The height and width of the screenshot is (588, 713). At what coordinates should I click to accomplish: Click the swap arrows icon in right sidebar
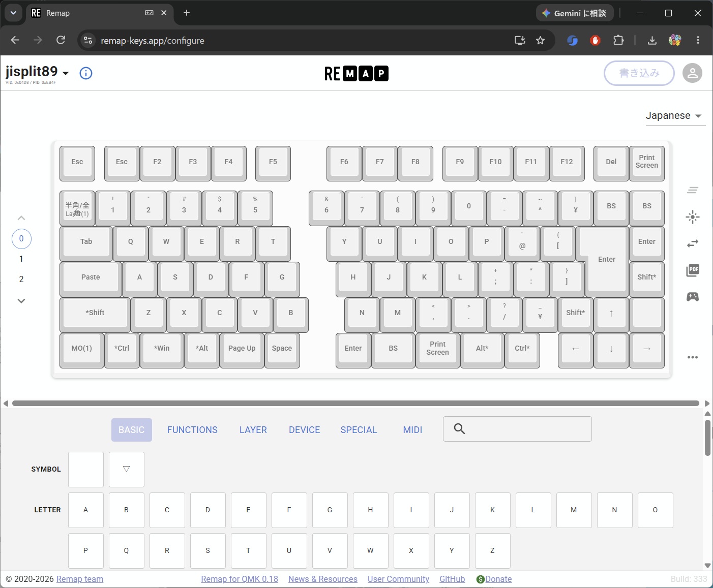[x=692, y=244]
